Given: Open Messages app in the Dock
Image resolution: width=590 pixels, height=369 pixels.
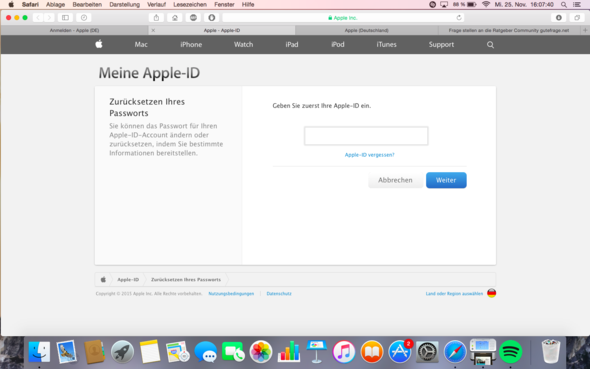Looking at the screenshot, I should [205, 352].
